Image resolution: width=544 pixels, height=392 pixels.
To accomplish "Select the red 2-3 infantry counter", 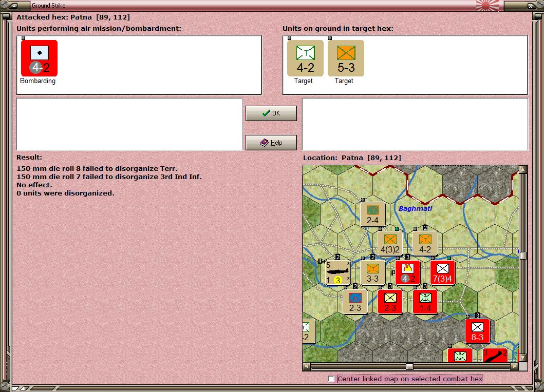I will (x=390, y=302).
